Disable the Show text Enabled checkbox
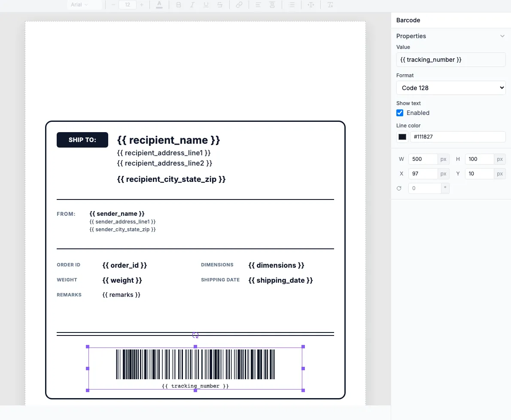This screenshot has height=420, width=511. [400, 113]
